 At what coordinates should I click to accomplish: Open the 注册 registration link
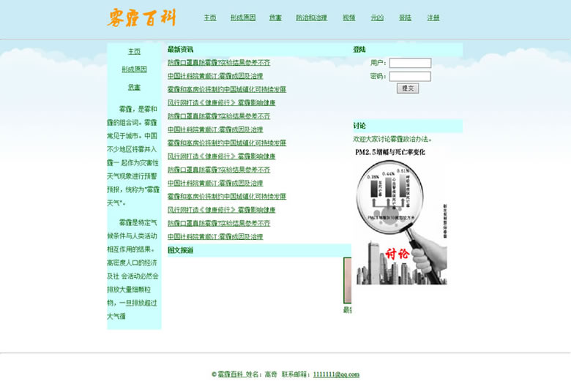433,18
